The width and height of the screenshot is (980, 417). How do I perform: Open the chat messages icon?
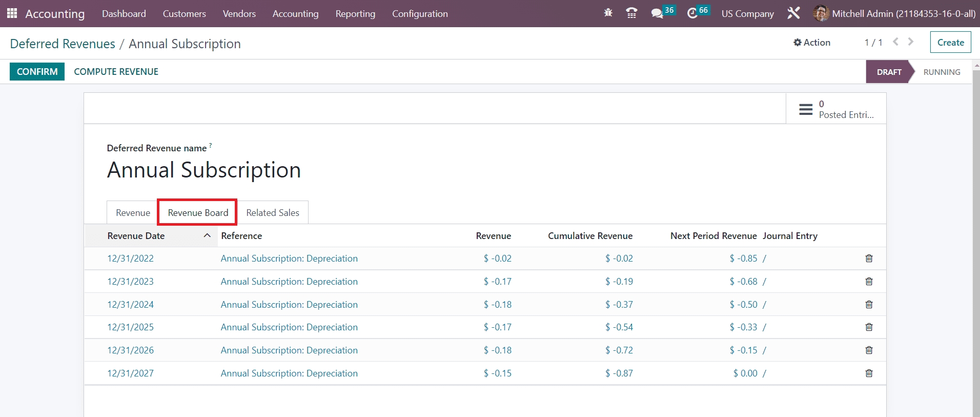coord(658,13)
